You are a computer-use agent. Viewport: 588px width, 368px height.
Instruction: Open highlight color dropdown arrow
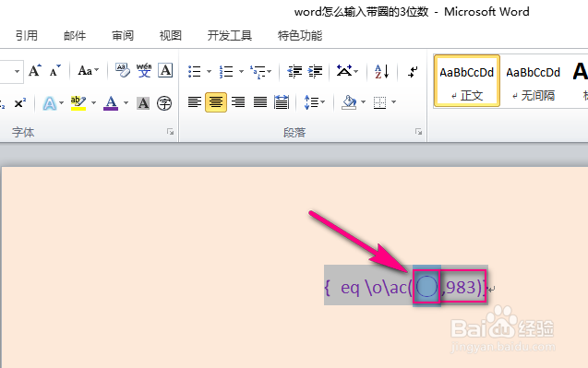coord(94,102)
